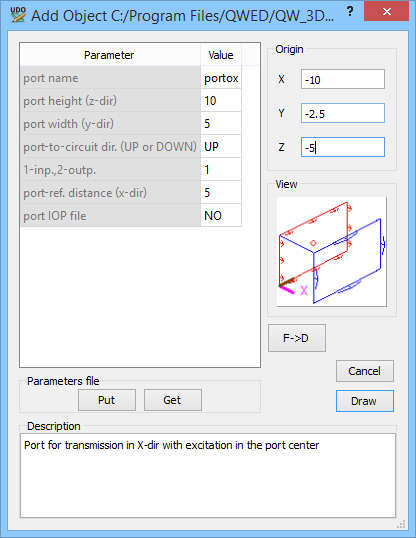Click the Cancel button
Image resolution: width=416 pixels, height=538 pixels.
(365, 371)
